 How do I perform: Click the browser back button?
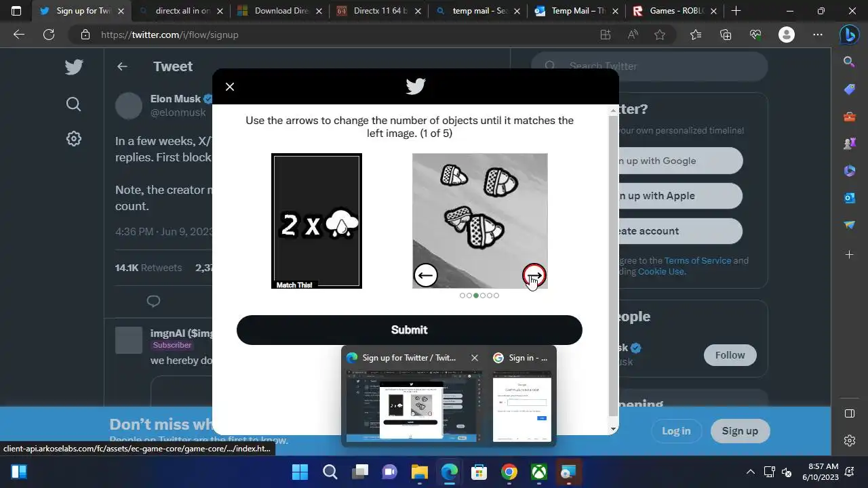pyautogui.click(x=19, y=35)
